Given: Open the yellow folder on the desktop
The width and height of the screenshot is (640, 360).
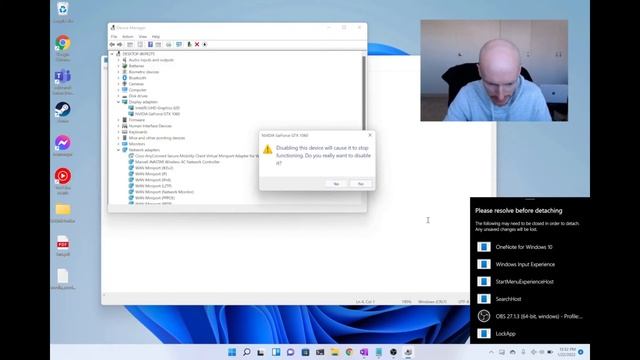Looking at the screenshot, I should coord(63,213).
